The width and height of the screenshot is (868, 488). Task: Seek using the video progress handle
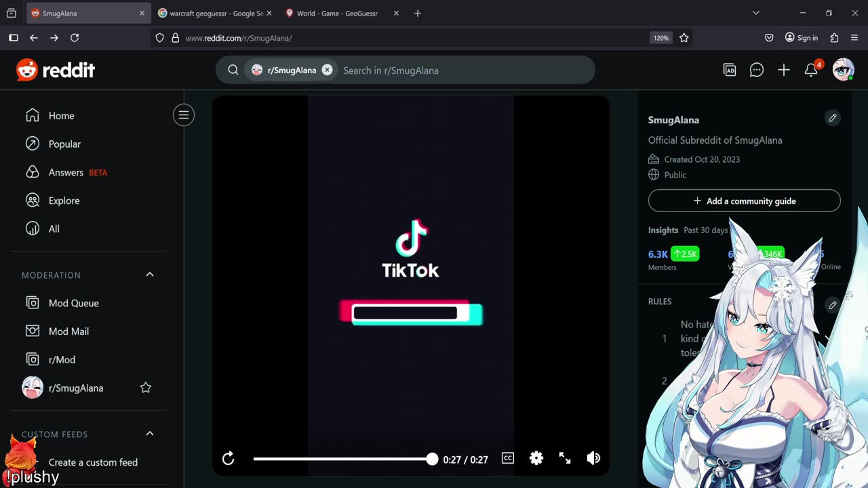point(432,459)
